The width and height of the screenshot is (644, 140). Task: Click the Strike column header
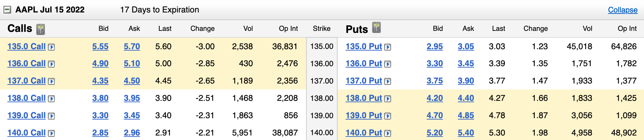coord(322,29)
